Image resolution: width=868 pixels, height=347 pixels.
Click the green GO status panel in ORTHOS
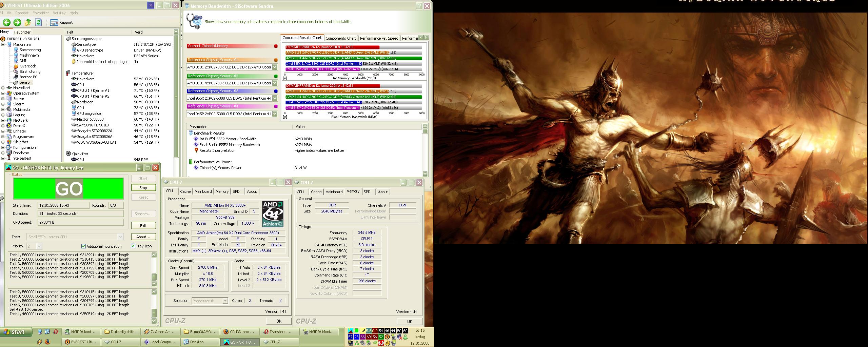click(x=68, y=188)
